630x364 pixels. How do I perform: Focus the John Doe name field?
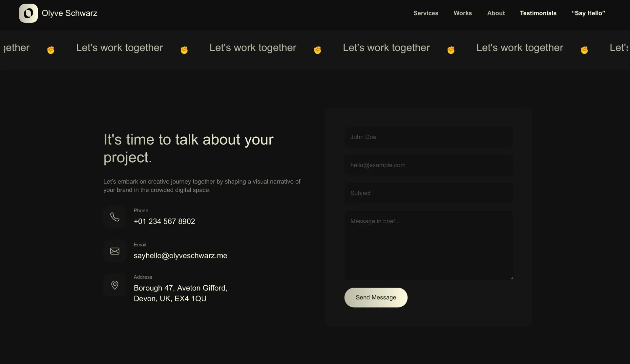(428, 137)
